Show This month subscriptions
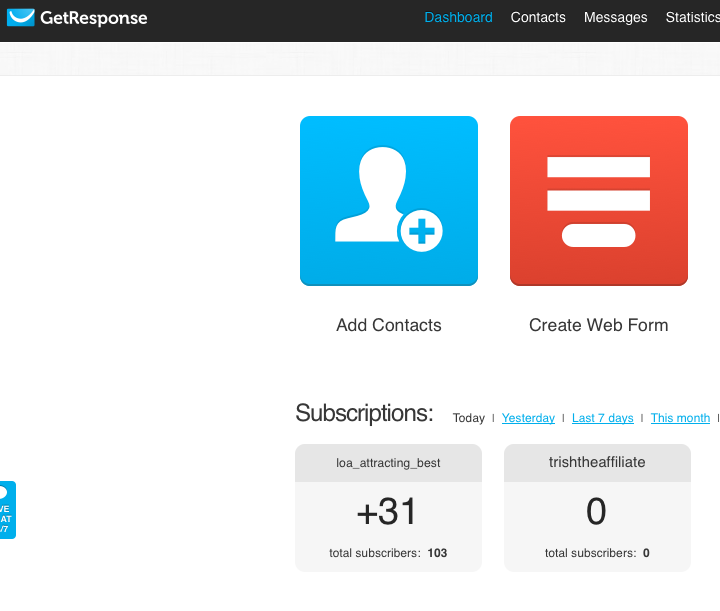The image size is (720, 611). click(x=680, y=418)
